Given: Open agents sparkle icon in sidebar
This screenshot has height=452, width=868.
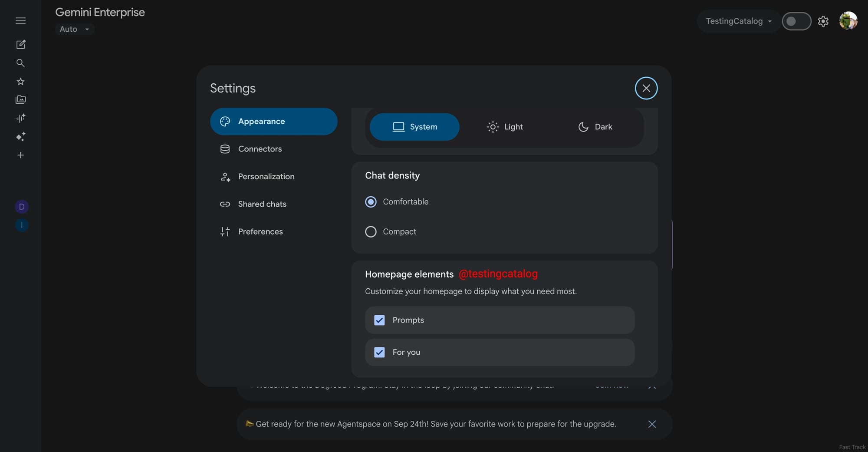Looking at the screenshot, I should [x=20, y=137].
